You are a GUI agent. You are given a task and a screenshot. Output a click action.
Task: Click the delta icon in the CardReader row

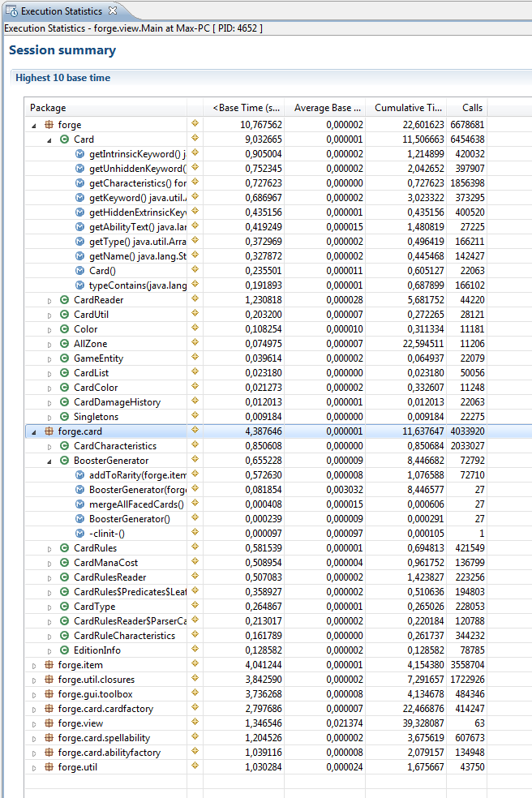click(195, 300)
